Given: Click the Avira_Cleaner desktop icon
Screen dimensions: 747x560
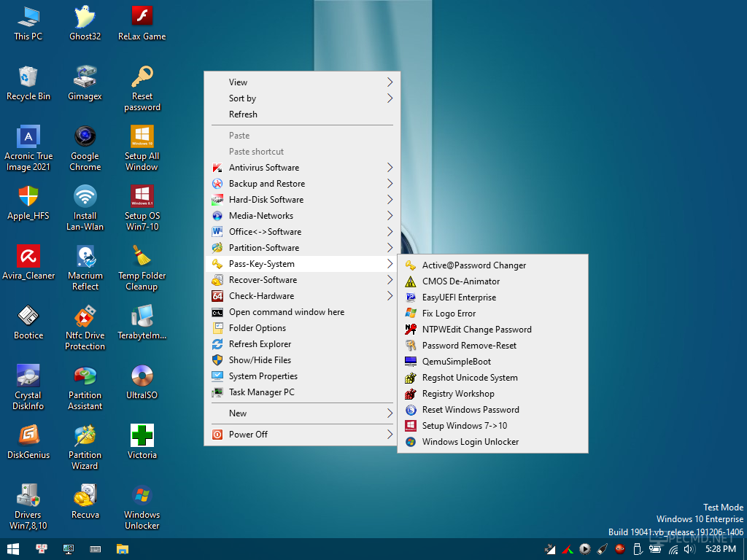Looking at the screenshot, I should tap(28, 262).
